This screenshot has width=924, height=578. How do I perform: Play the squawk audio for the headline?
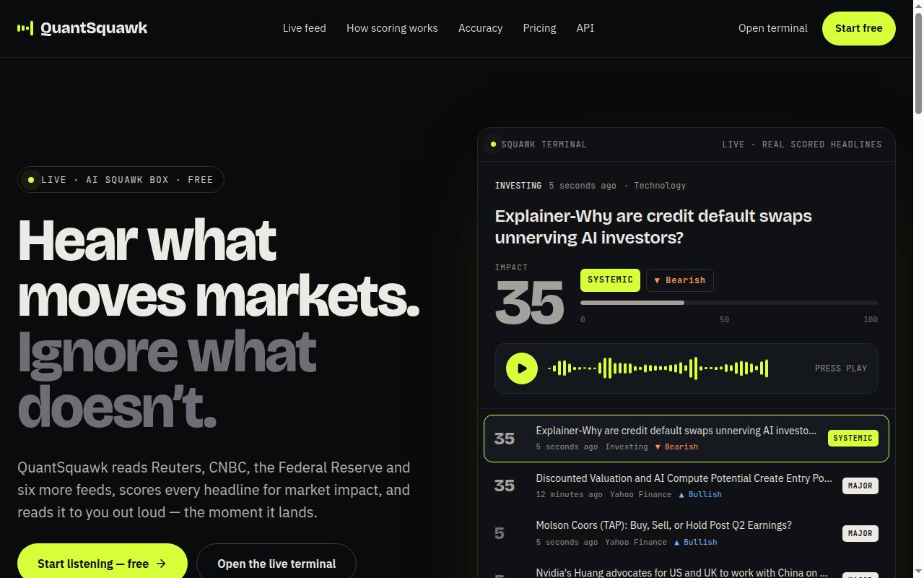tap(522, 368)
